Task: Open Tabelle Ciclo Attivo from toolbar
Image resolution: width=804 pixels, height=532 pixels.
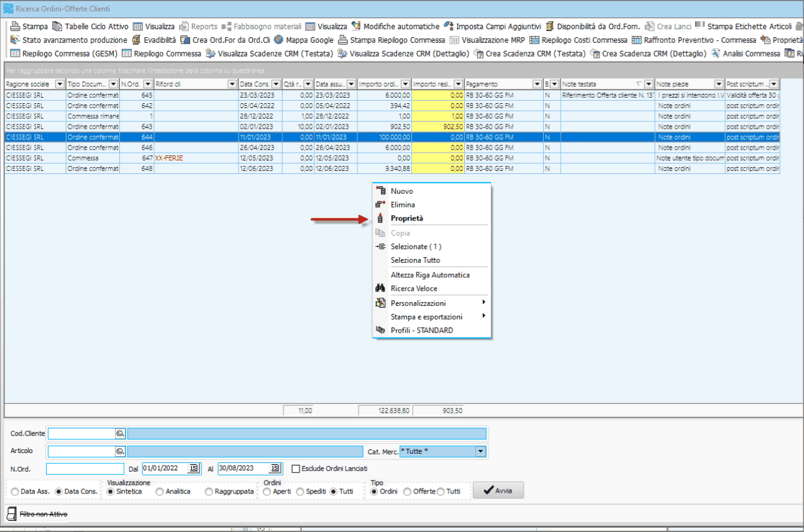Action: (91, 27)
